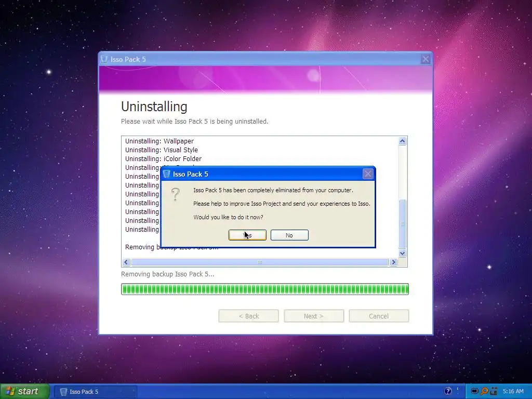Click the help question mark icon in taskbar
Screen dimensions: 532x399
448,391
